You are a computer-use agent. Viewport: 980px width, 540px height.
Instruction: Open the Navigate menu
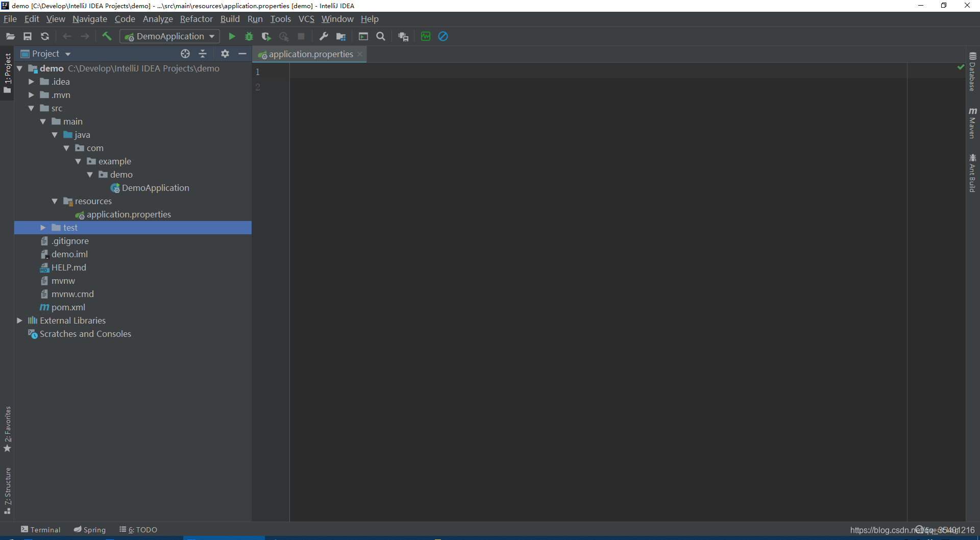pyautogui.click(x=90, y=19)
